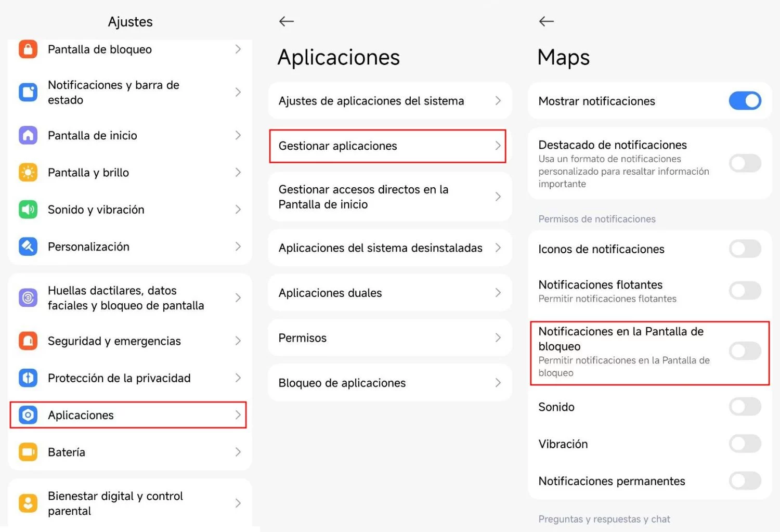Turn on the Vibración toggle

[745, 444]
